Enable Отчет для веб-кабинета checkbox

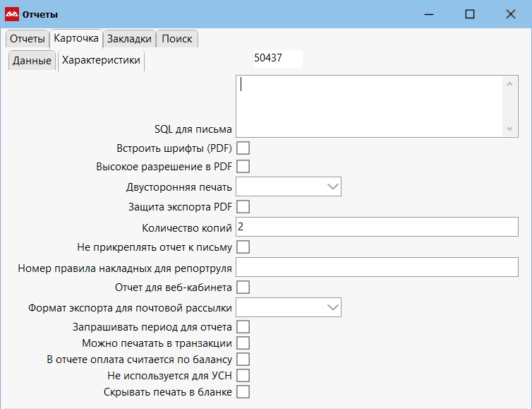(243, 288)
